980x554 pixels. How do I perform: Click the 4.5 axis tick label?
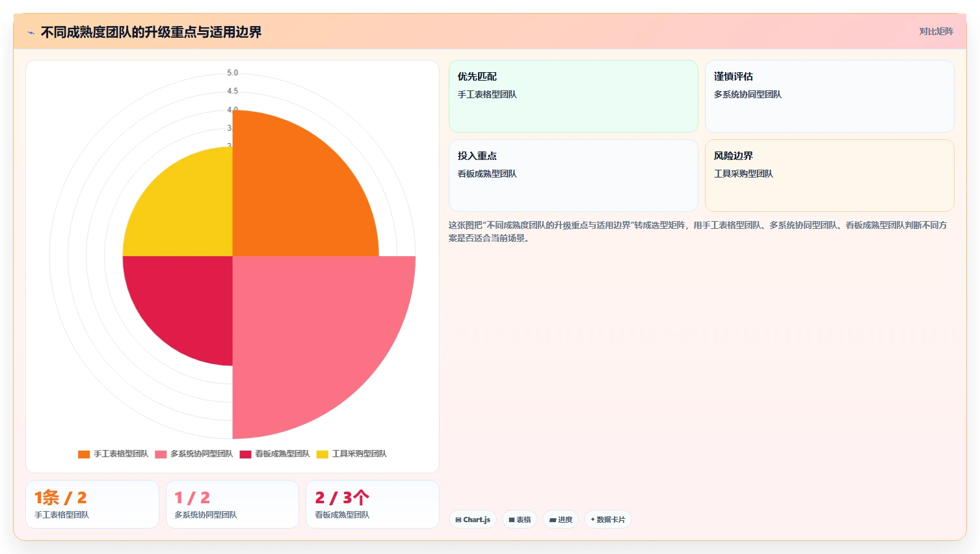pyautogui.click(x=232, y=91)
